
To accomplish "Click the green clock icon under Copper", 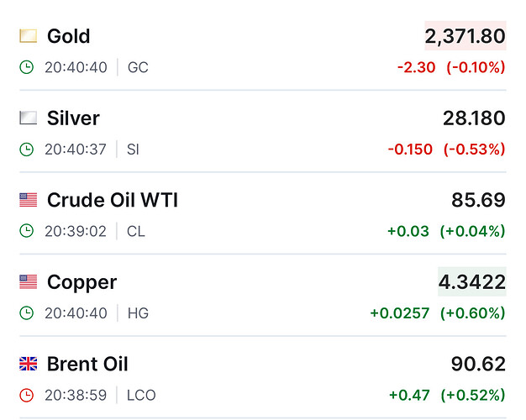I will click(27, 313).
